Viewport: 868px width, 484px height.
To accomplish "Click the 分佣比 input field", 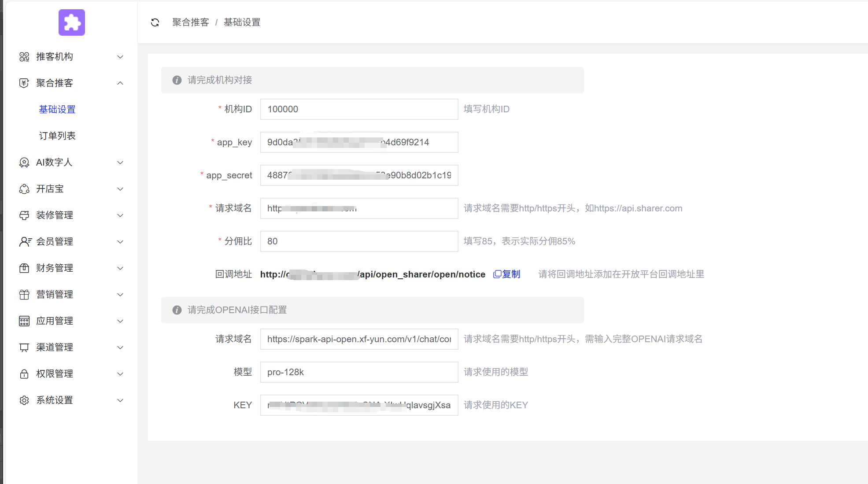I will click(359, 241).
